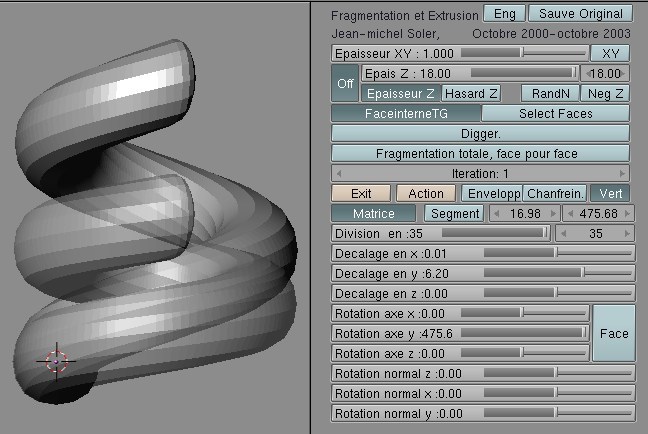Adjust the Decalage en y slider

click(483, 273)
